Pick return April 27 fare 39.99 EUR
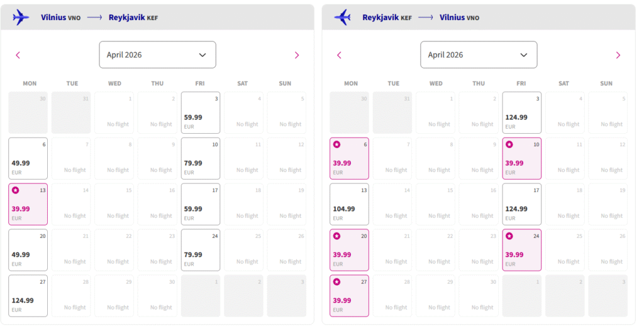The width and height of the screenshot is (644, 336). [349, 296]
